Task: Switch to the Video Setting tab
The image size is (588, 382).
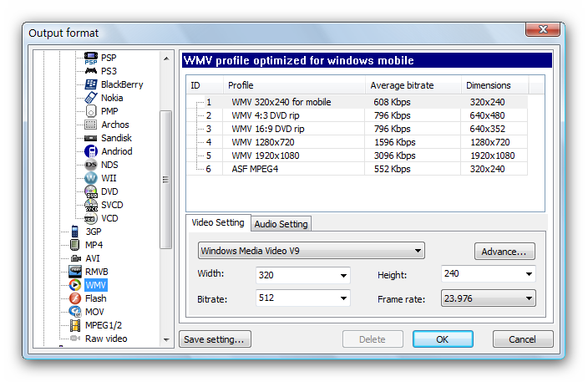Action: point(218,222)
